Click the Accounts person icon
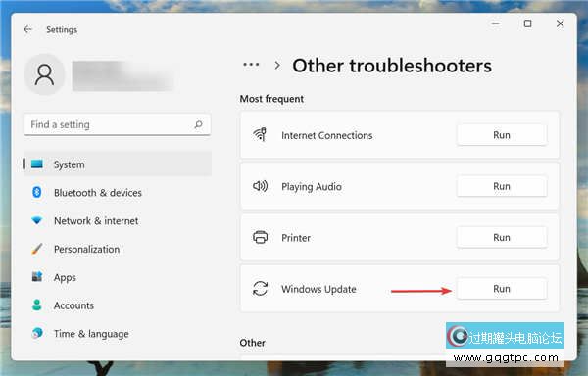The height and width of the screenshot is (376, 588). 37,305
